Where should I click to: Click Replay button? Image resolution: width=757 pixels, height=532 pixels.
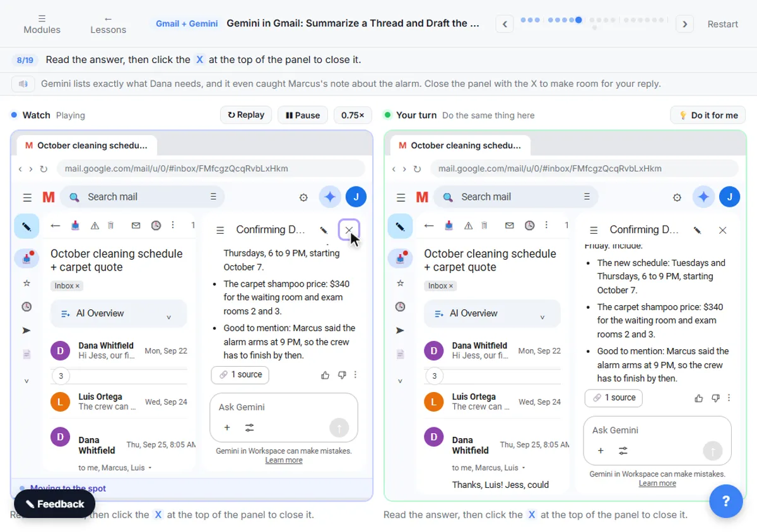point(246,115)
